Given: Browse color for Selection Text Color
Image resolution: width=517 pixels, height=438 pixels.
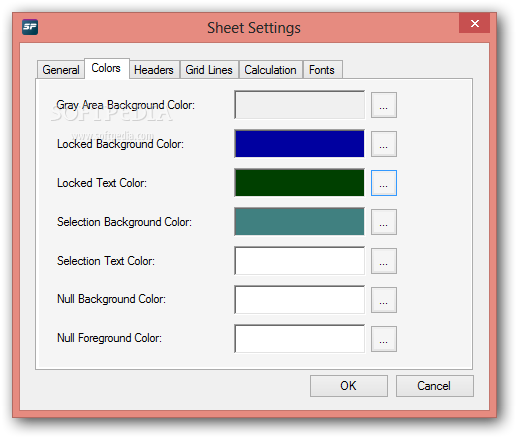Looking at the screenshot, I should [384, 261].
